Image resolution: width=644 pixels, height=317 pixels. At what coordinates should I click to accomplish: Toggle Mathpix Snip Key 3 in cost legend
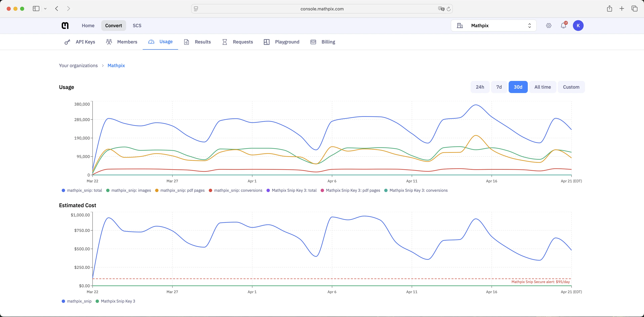click(x=115, y=301)
